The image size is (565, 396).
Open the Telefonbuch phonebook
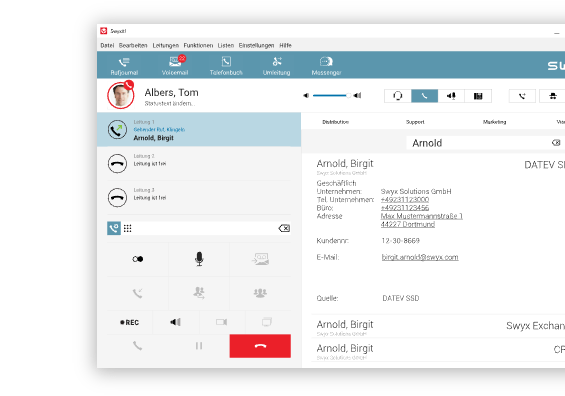[226, 66]
